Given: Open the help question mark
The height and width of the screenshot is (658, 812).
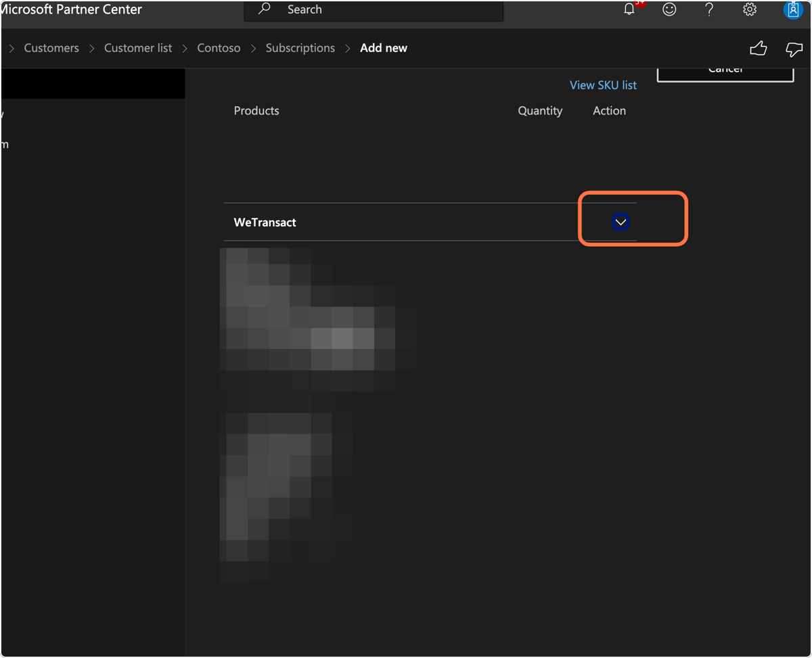Looking at the screenshot, I should [709, 9].
